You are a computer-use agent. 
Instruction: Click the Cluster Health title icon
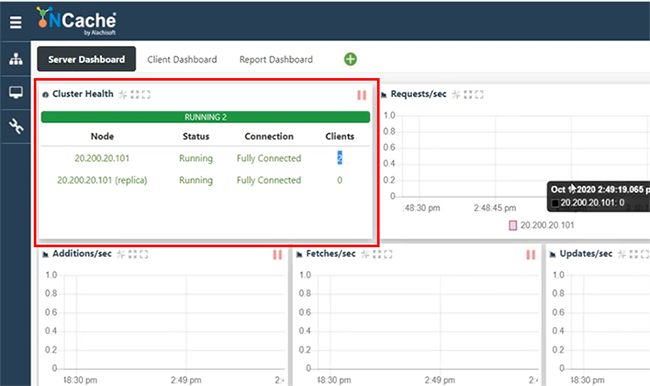45,95
